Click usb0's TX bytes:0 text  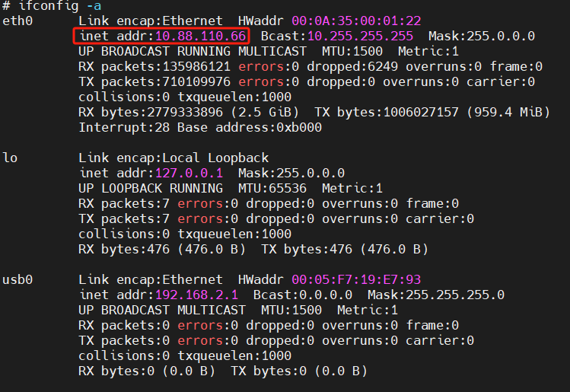(x=269, y=371)
